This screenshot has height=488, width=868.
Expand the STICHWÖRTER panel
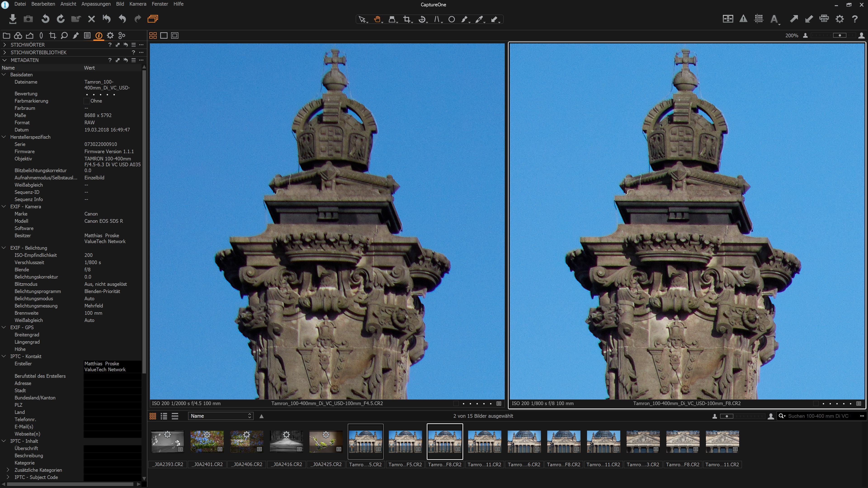click(x=4, y=45)
